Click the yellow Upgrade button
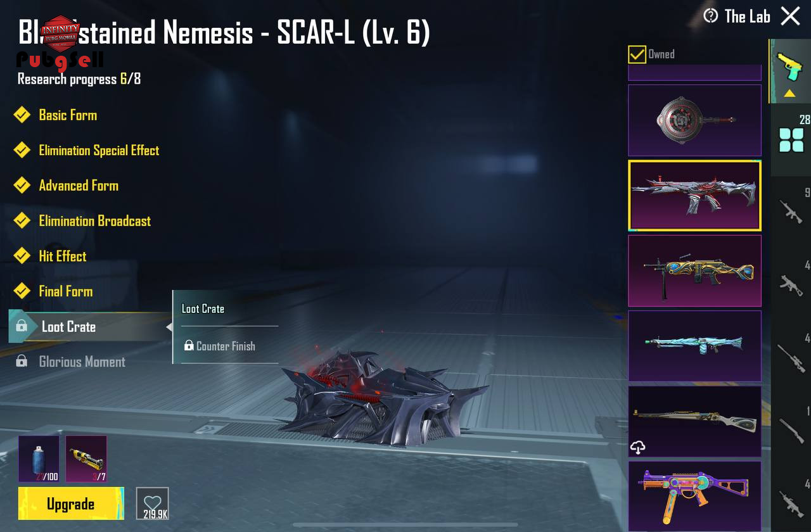 (71, 503)
